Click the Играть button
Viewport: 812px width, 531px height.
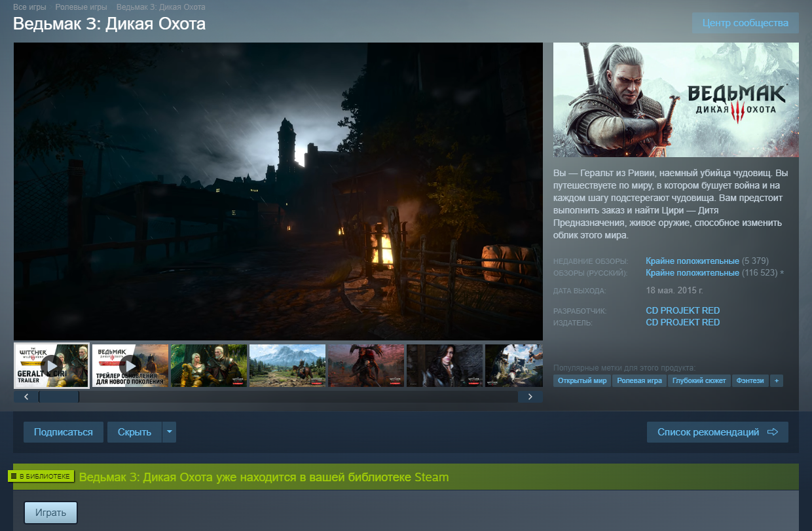click(51, 513)
